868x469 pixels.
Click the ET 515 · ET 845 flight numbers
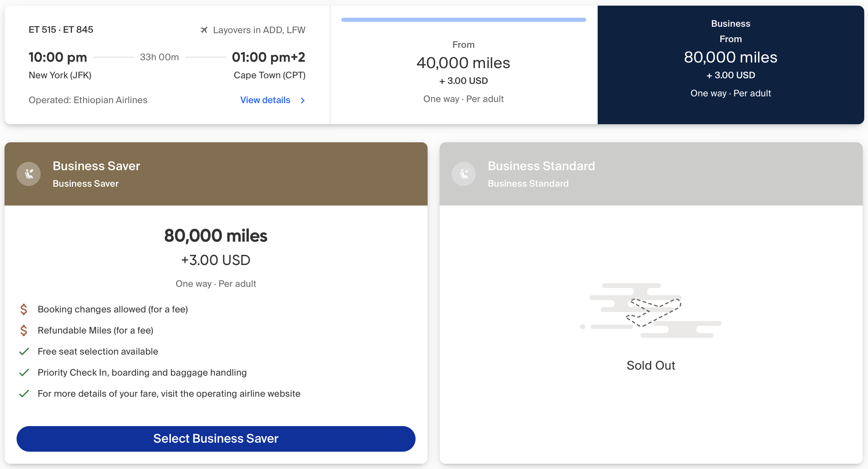[61, 29]
